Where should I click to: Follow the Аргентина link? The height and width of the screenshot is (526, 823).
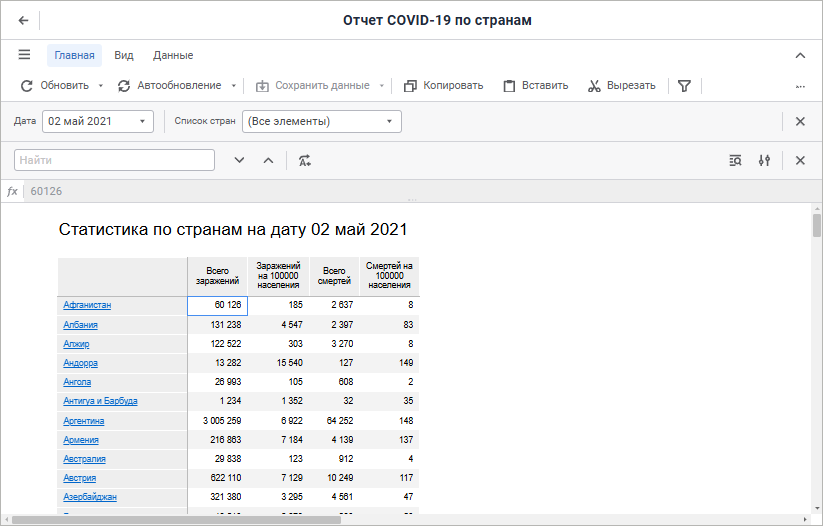(x=84, y=421)
